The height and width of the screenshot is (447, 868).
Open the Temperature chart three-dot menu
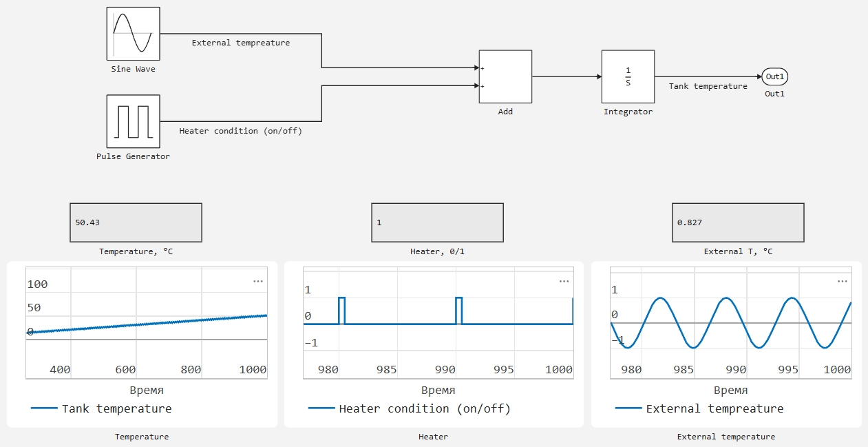coord(258,281)
